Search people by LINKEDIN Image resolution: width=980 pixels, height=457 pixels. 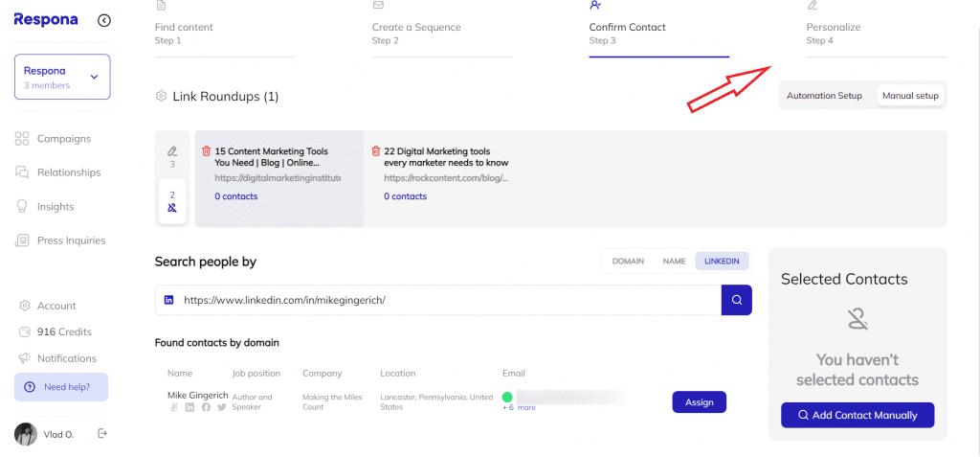(x=722, y=261)
